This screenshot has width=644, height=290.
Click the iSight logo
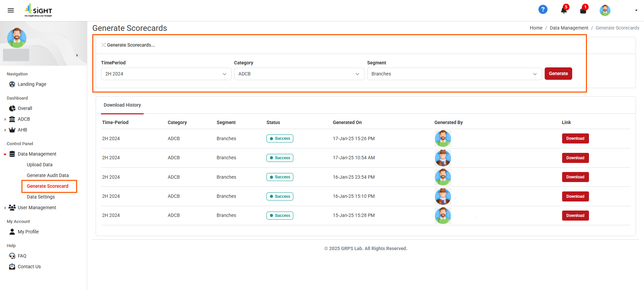click(x=38, y=10)
